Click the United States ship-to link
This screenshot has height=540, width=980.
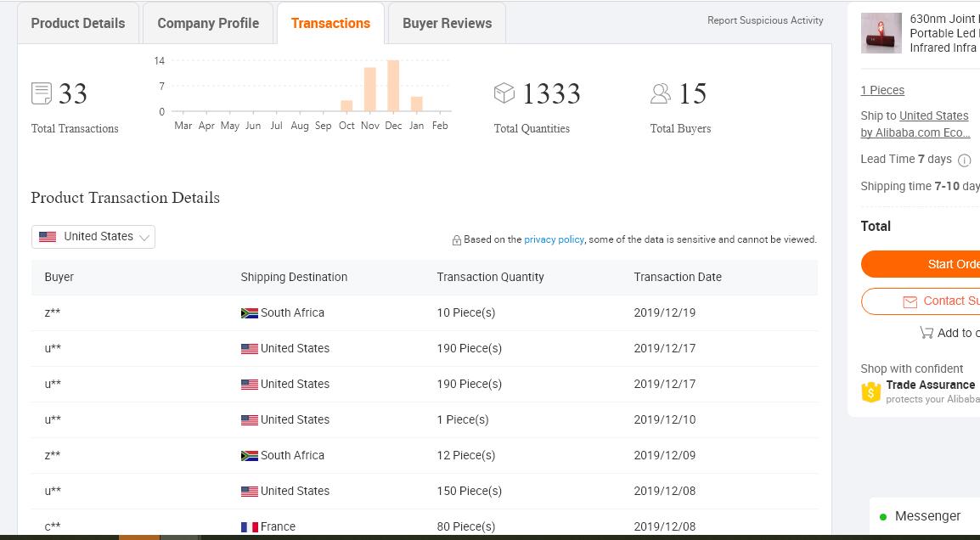click(x=933, y=115)
